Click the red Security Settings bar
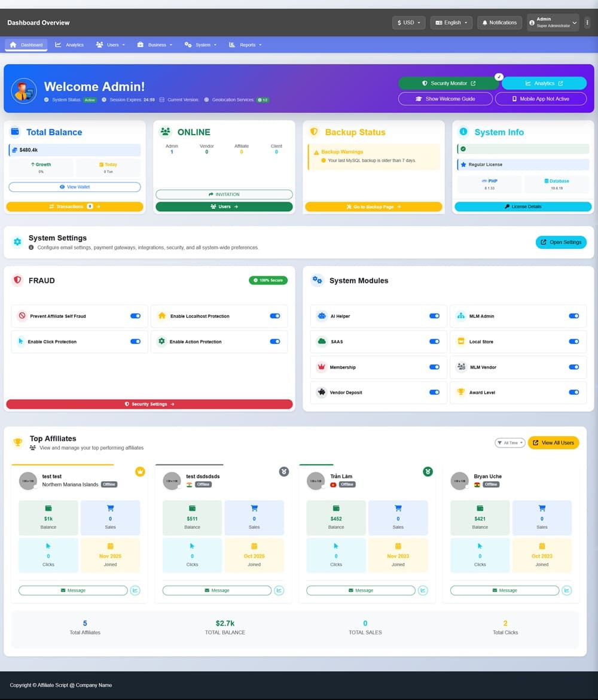598x700 pixels. 149,404
